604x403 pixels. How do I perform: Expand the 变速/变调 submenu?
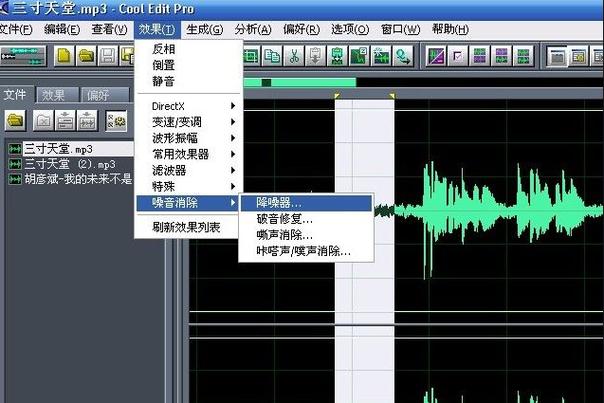(190, 122)
